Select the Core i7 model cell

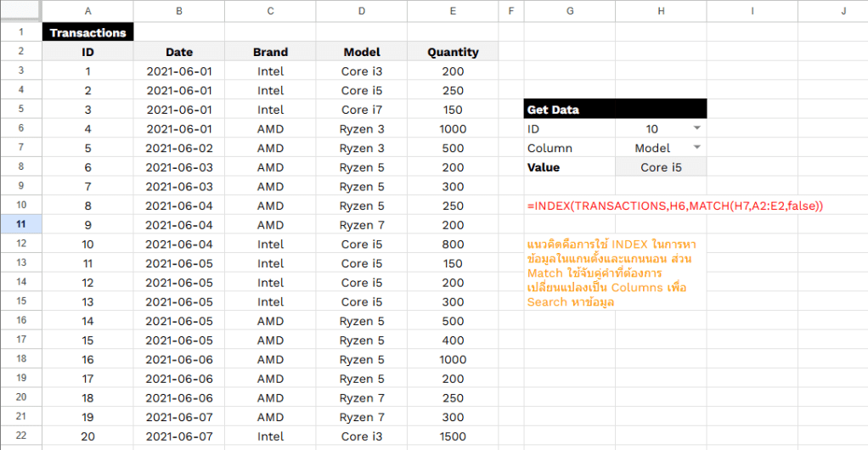coord(362,110)
